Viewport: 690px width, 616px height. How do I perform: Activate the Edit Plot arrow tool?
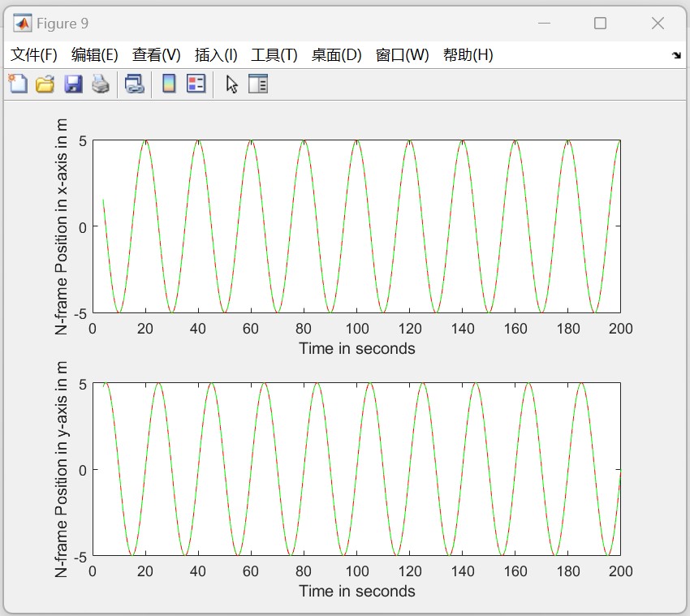(231, 84)
